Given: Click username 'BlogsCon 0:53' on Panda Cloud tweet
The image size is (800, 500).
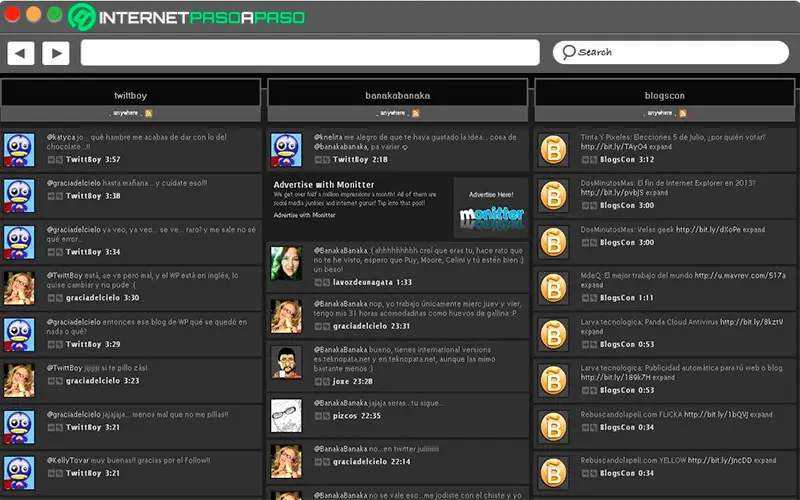Looking at the screenshot, I should 627,344.
